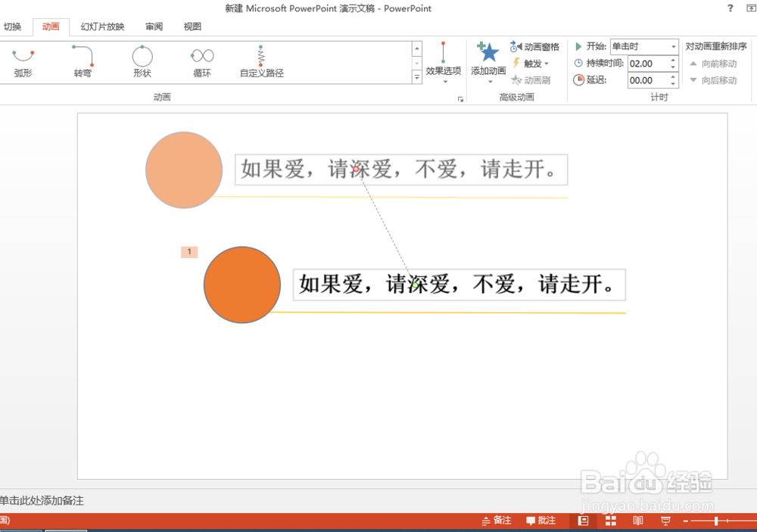Select the yellow line under lower text
757x532 pixels.
pyautogui.click(x=447, y=313)
